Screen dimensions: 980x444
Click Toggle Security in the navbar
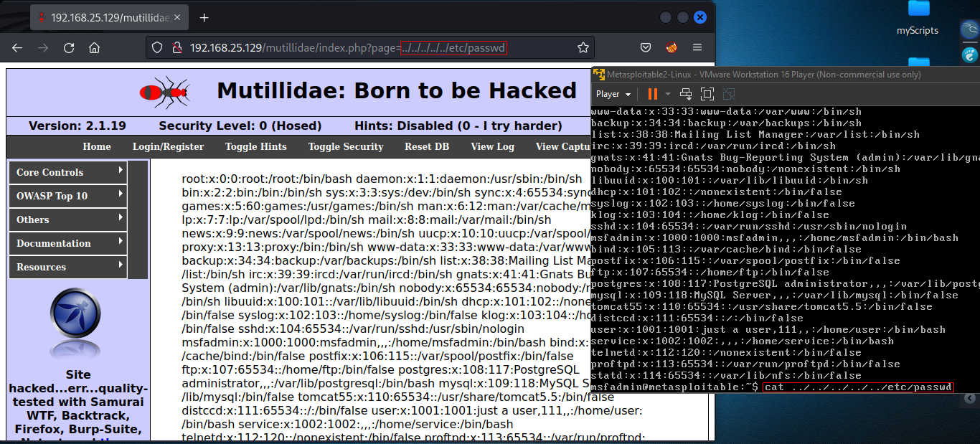[x=346, y=146]
